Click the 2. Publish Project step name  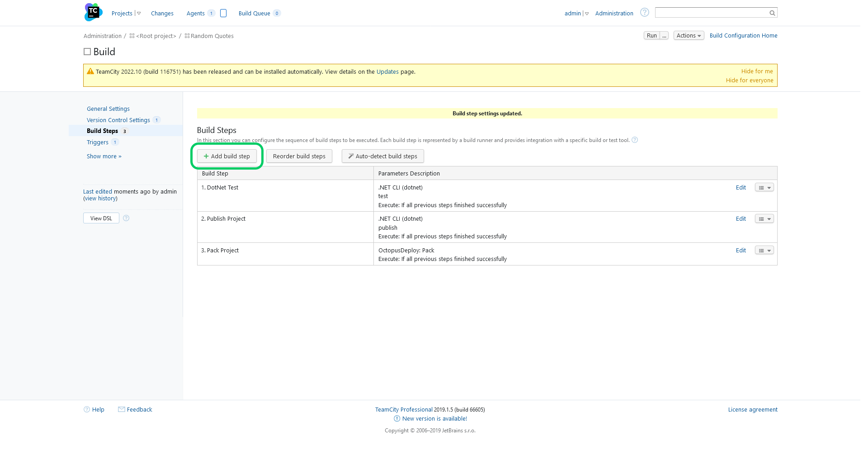(223, 218)
